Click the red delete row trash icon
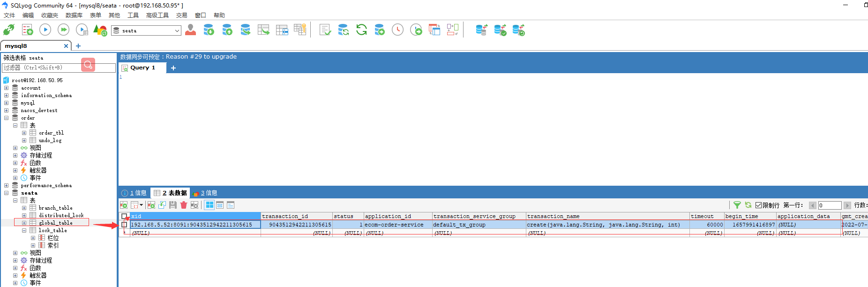This screenshot has height=287, width=868. pyautogui.click(x=184, y=205)
